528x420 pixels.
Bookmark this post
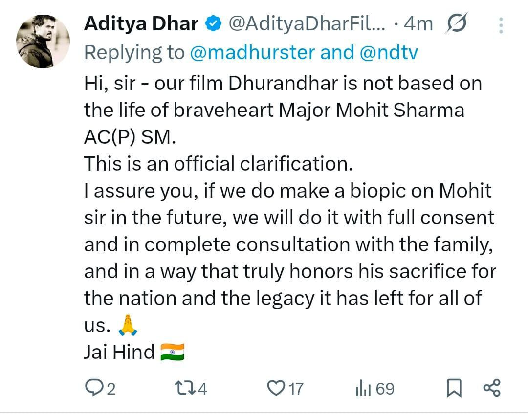455,388
